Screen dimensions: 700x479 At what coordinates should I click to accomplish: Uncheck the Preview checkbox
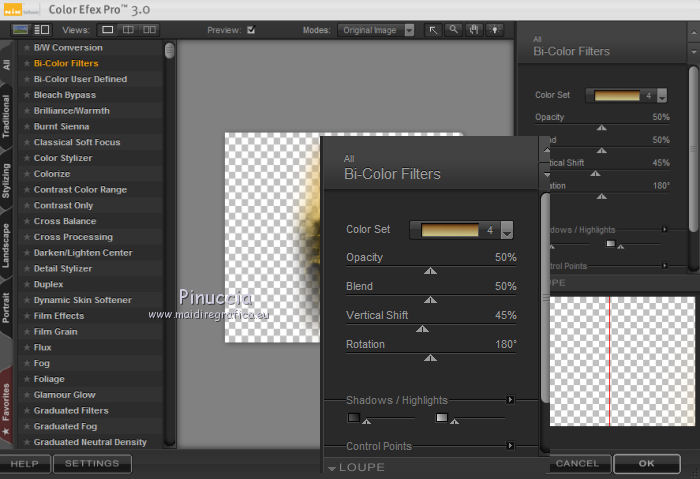(x=251, y=30)
